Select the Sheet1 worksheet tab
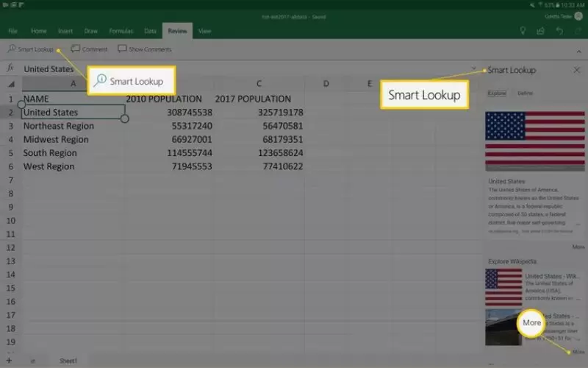 (x=68, y=361)
